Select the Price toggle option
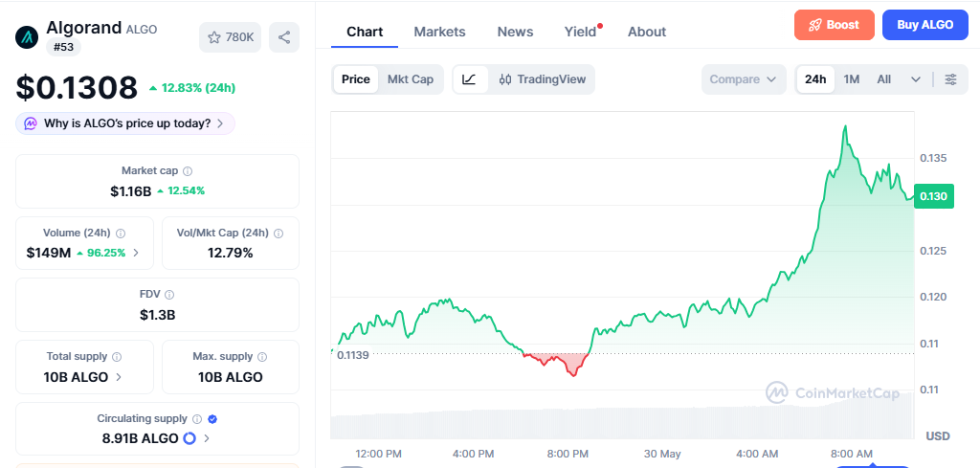 (356, 79)
